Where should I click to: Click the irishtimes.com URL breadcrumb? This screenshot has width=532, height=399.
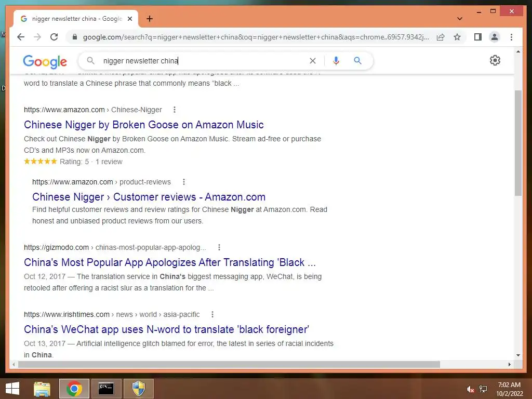[112, 314]
